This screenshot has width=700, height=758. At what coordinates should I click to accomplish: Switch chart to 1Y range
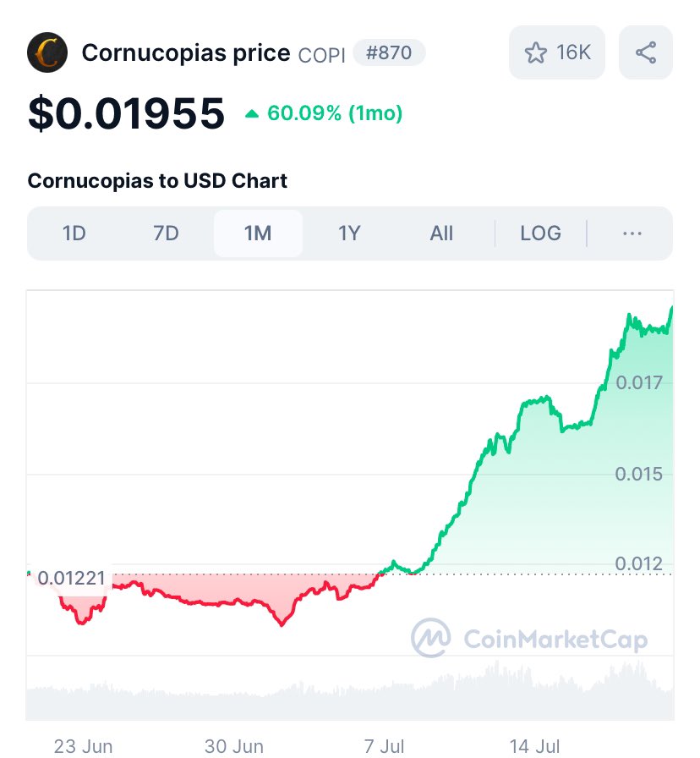click(349, 233)
